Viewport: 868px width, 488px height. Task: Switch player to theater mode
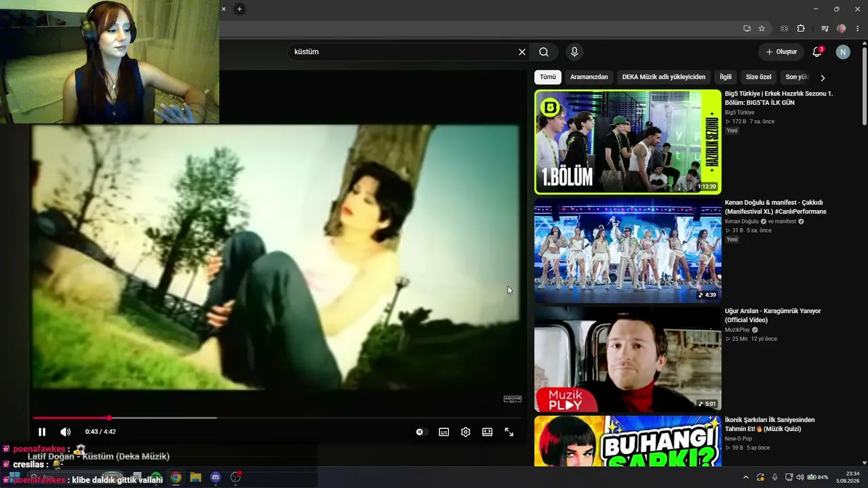487,432
